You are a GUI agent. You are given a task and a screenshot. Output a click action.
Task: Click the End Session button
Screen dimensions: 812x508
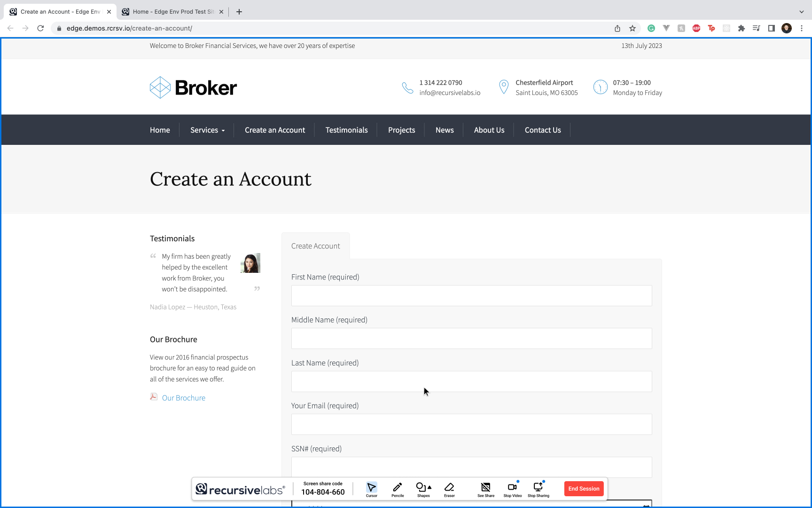point(584,489)
